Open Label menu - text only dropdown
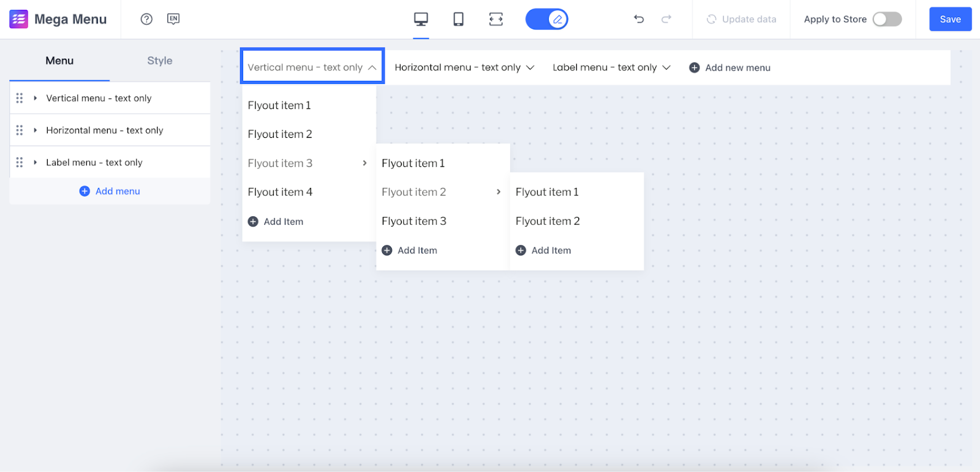The image size is (980, 472). (611, 67)
